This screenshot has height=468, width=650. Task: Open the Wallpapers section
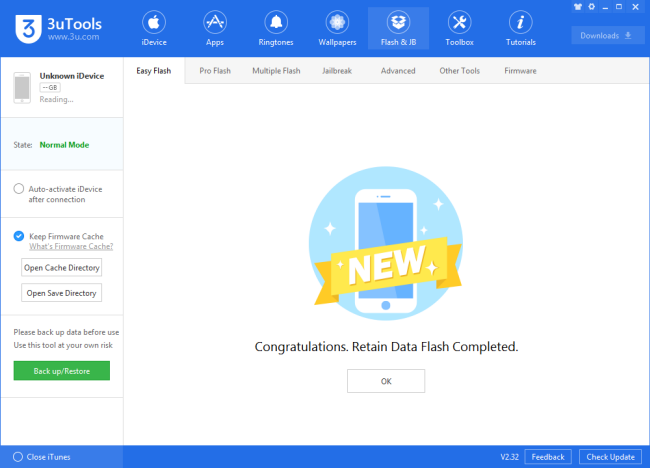pyautogui.click(x=337, y=28)
